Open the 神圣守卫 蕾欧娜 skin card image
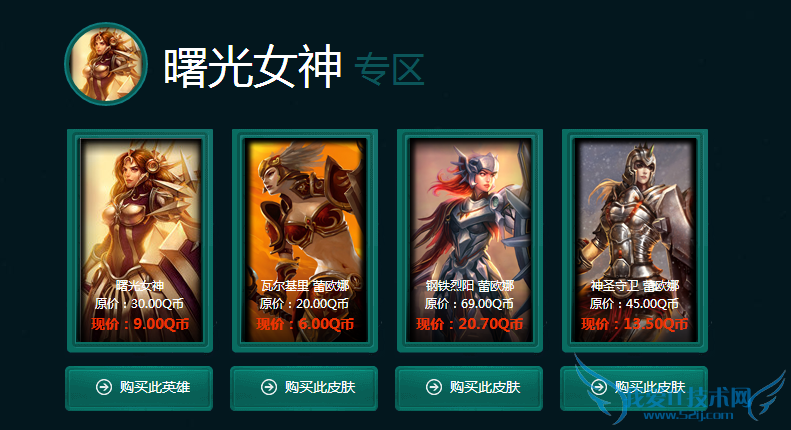The width and height of the screenshot is (791, 430). pos(635,240)
